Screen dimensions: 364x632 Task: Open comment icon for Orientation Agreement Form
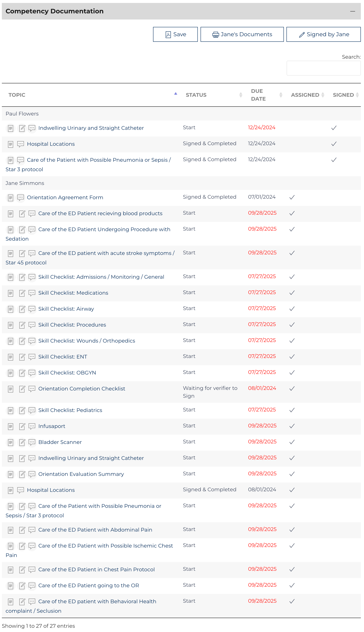(x=20, y=198)
